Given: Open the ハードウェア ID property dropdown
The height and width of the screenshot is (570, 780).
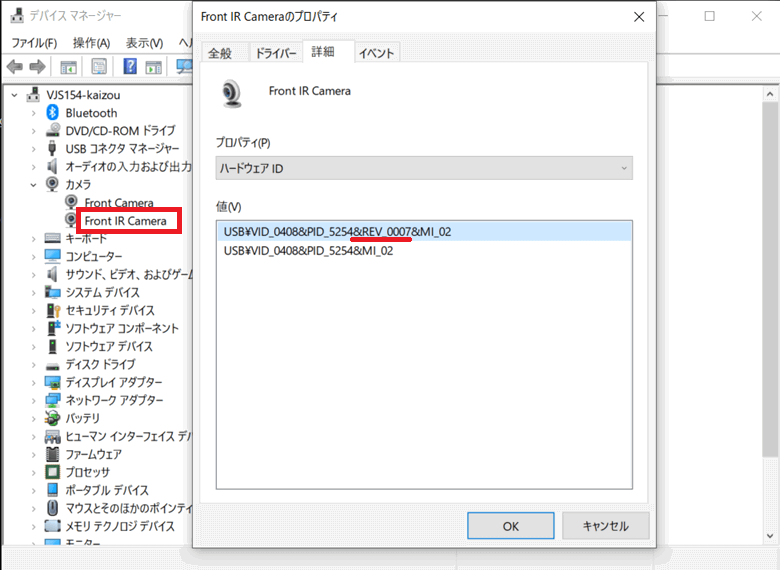Looking at the screenshot, I should (424, 169).
